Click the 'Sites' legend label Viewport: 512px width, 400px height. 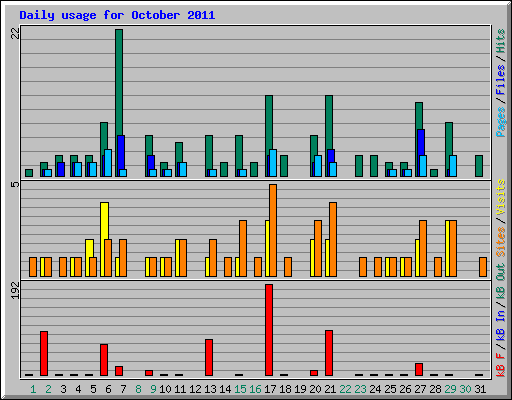[500, 242]
